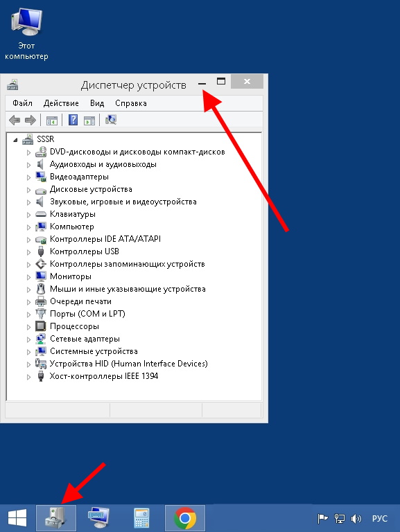Click the on-screen keyboard taskbar icon
Viewport: 400px width, 532px height.
(98, 518)
